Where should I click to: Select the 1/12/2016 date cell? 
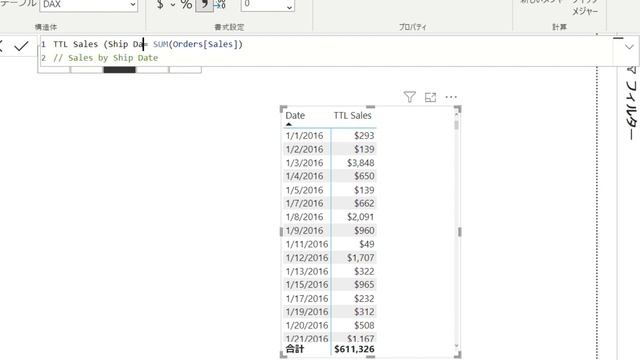pos(307,258)
